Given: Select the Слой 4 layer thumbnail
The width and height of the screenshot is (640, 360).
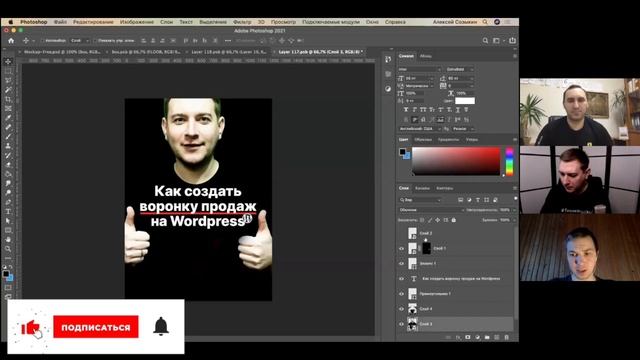Looking at the screenshot, I should point(412,309).
